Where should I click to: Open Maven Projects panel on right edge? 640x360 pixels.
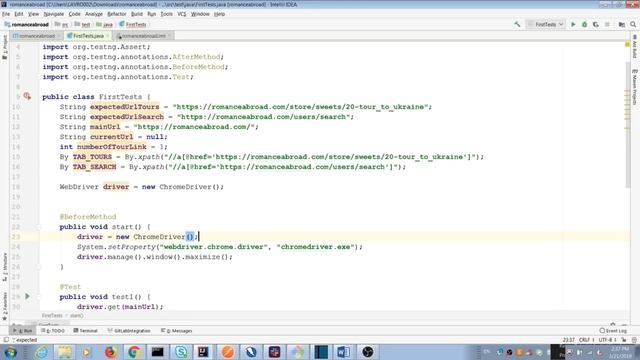pos(635,87)
